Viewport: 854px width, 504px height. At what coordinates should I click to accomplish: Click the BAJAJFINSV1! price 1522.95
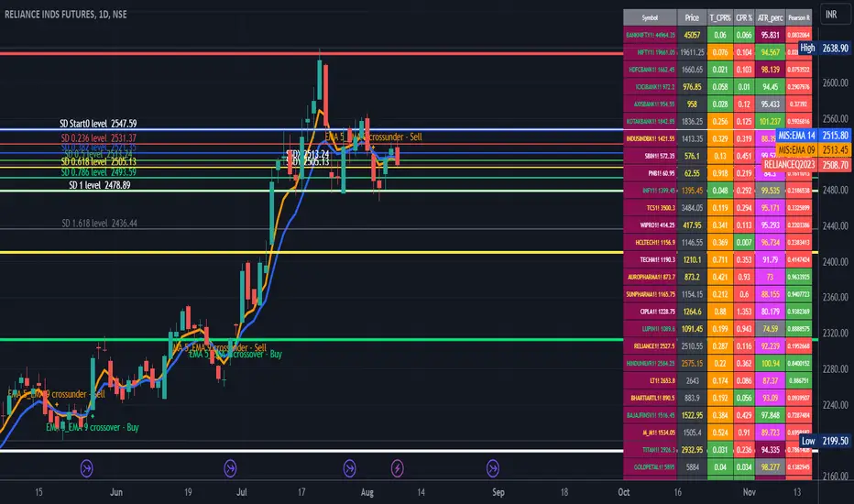click(692, 415)
